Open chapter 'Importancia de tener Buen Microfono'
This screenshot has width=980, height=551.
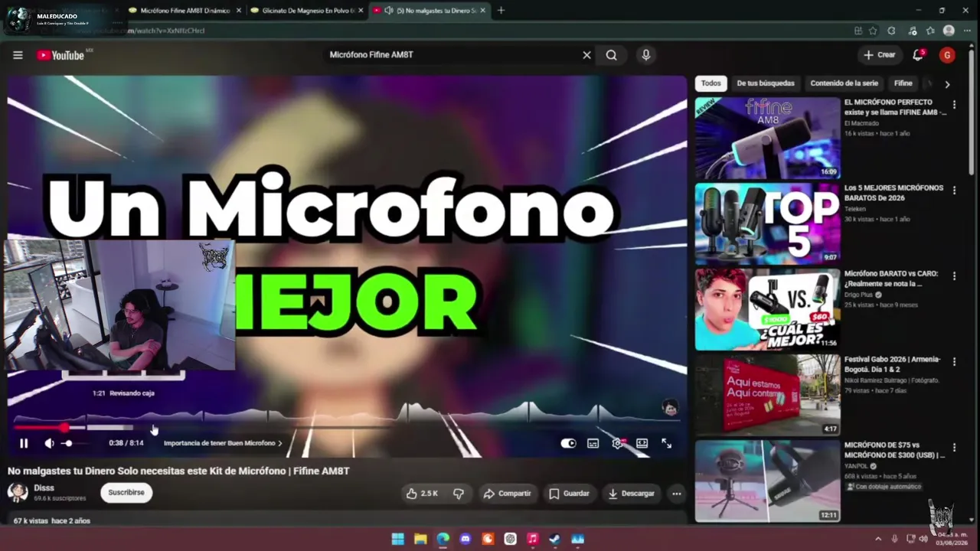point(223,443)
